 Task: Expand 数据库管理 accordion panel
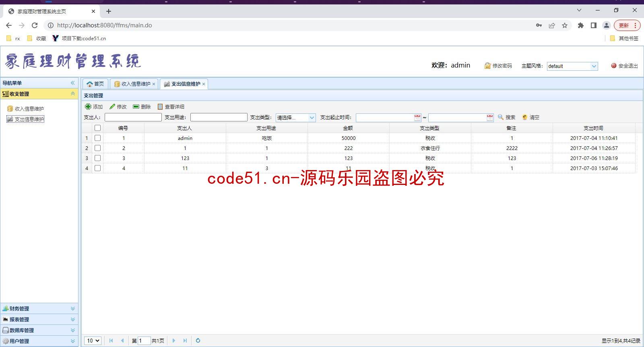tap(73, 330)
